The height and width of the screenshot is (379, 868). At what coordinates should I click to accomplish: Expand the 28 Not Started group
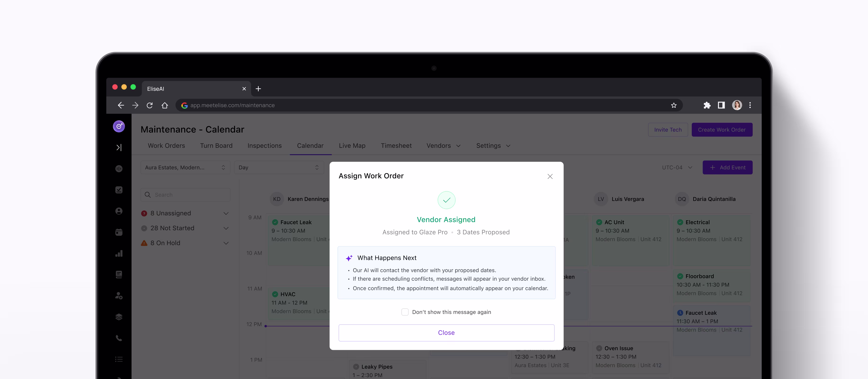(x=226, y=228)
